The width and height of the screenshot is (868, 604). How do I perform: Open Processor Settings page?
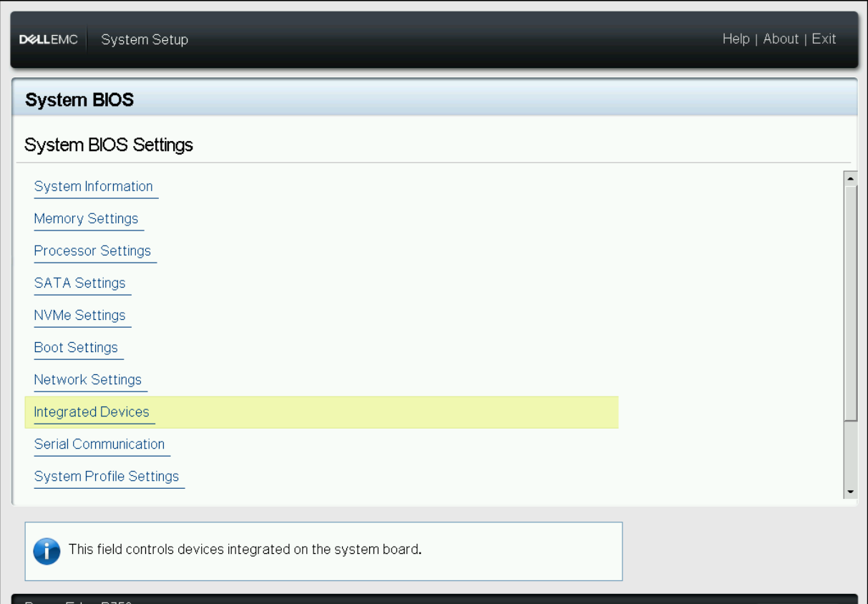[x=92, y=250]
